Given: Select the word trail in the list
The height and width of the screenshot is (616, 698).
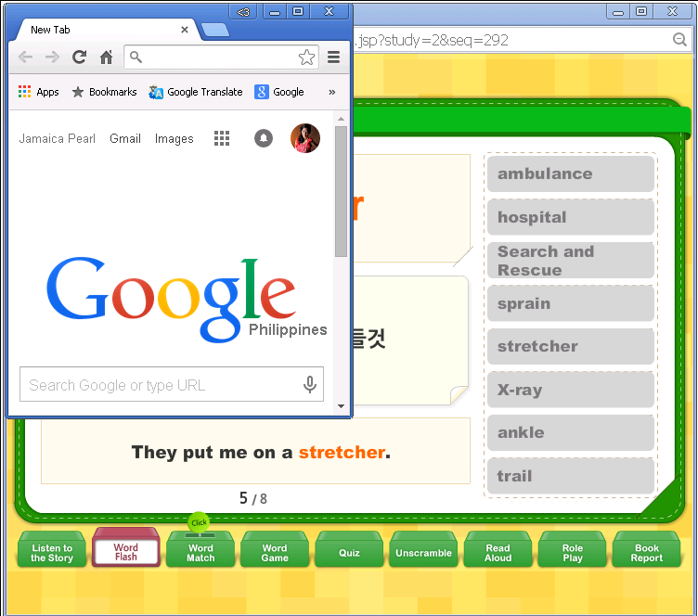Looking at the screenshot, I should [571, 476].
